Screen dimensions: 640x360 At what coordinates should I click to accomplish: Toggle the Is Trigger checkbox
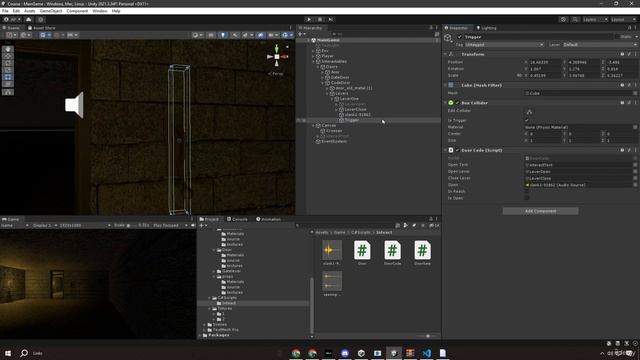coord(527,120)
